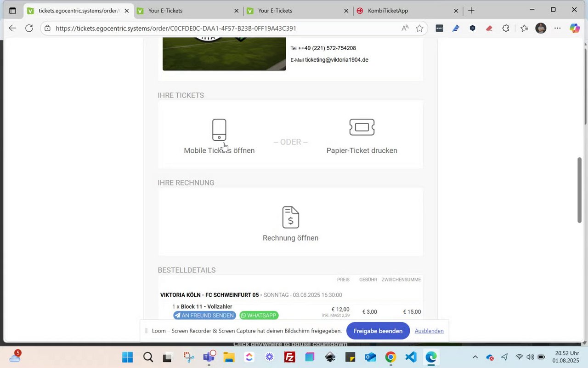This screenshot has height=368, width=588.
Task: Click the dark hexagon extension icon
Action: click(x=472, y=28)
